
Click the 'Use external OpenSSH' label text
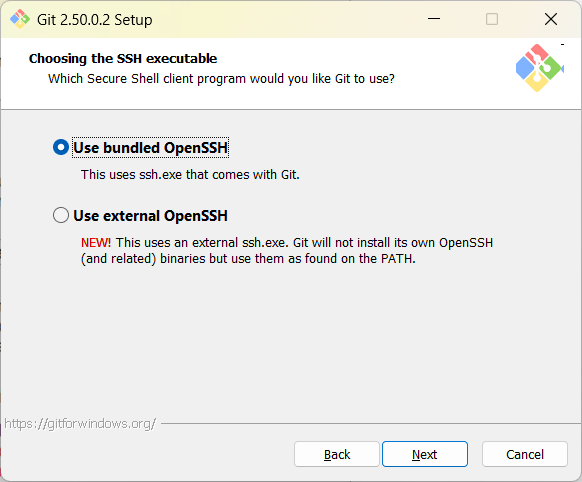[150, 216]
